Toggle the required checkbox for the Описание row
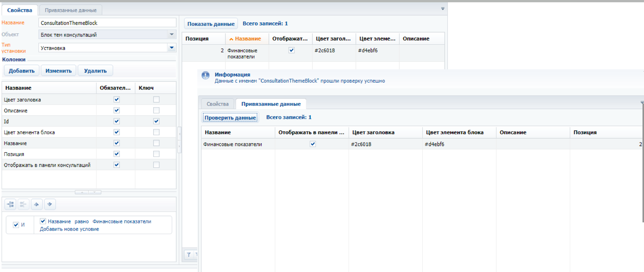644x272 pixels. coord(116,111)
